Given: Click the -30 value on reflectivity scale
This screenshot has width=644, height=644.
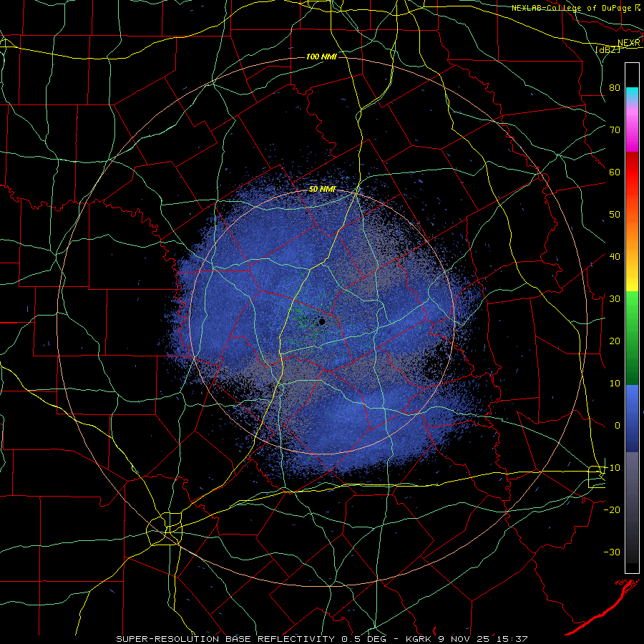Looking at the screenshot, I should (612, 552).
